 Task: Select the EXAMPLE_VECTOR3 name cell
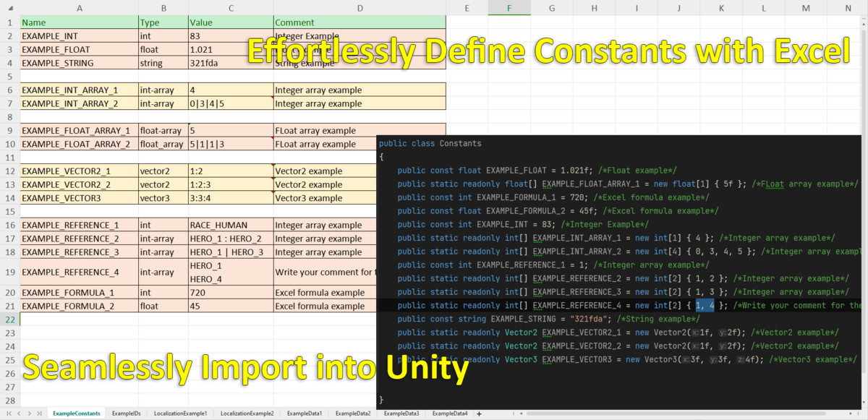click(x=79, y=198)
